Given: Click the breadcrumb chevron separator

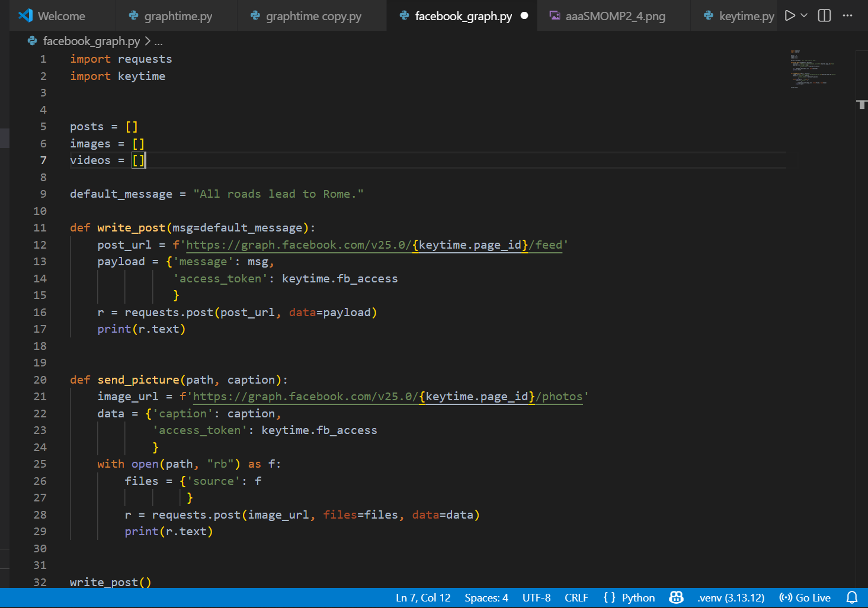Looking at the screenshot, I should (x=148, y=41).
